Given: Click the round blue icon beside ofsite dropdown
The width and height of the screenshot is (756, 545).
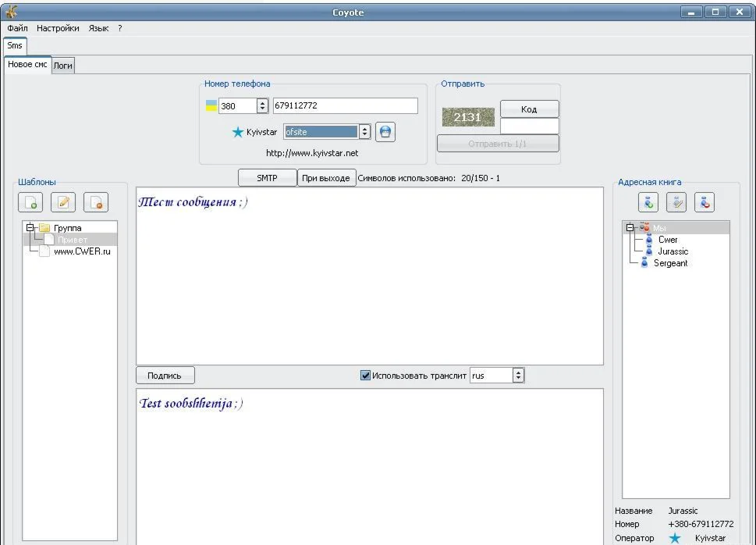Looking at the screenshot, I should [385, 132].
